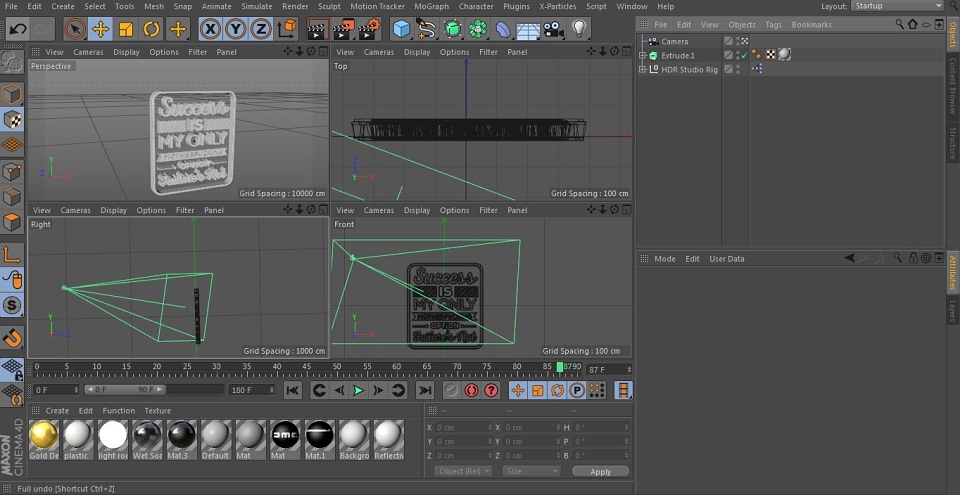This screenshot has height=495, width=960.
Task: Select the Move tool in top toolbar
Action: 100,29
